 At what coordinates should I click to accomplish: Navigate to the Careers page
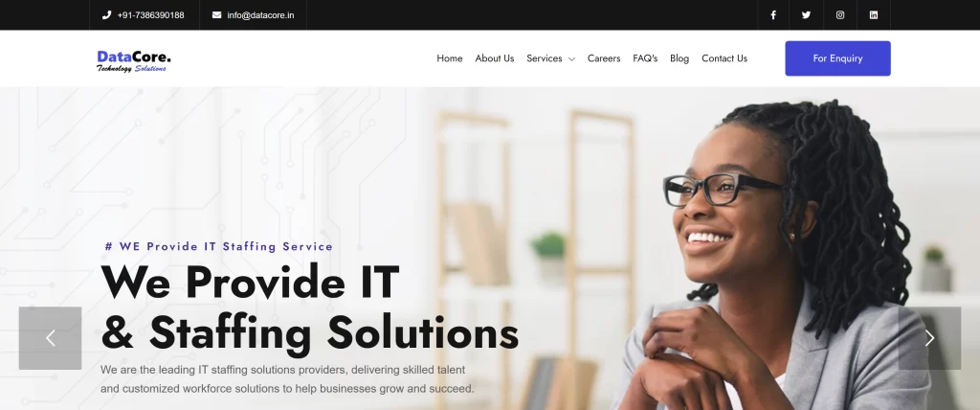coord(604,58)
